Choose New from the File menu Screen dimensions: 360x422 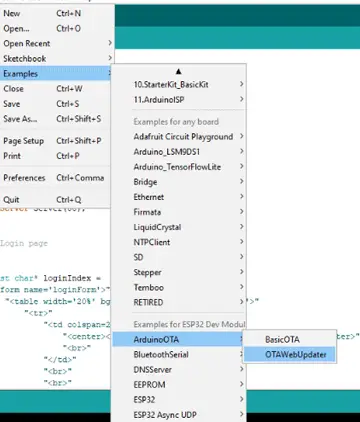coord(57,13)
